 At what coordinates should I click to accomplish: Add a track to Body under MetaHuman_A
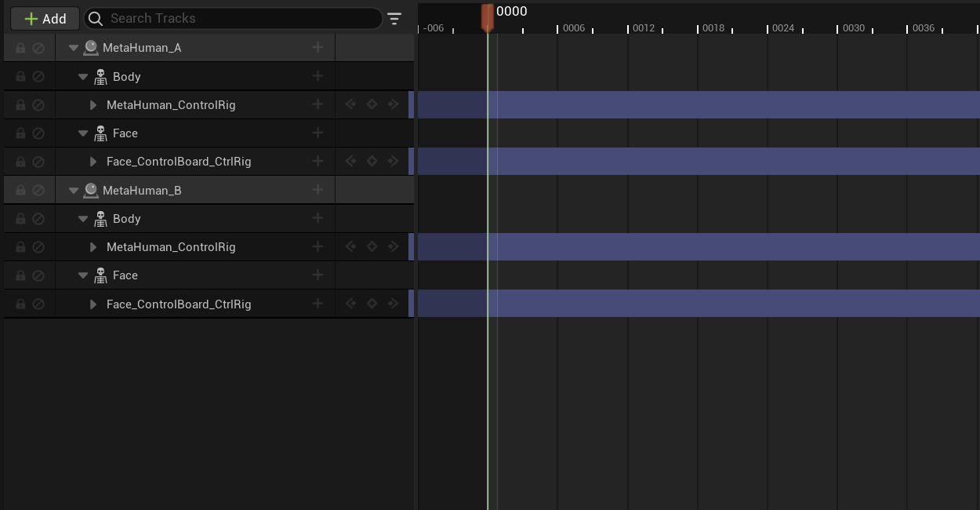click(318, 76)
